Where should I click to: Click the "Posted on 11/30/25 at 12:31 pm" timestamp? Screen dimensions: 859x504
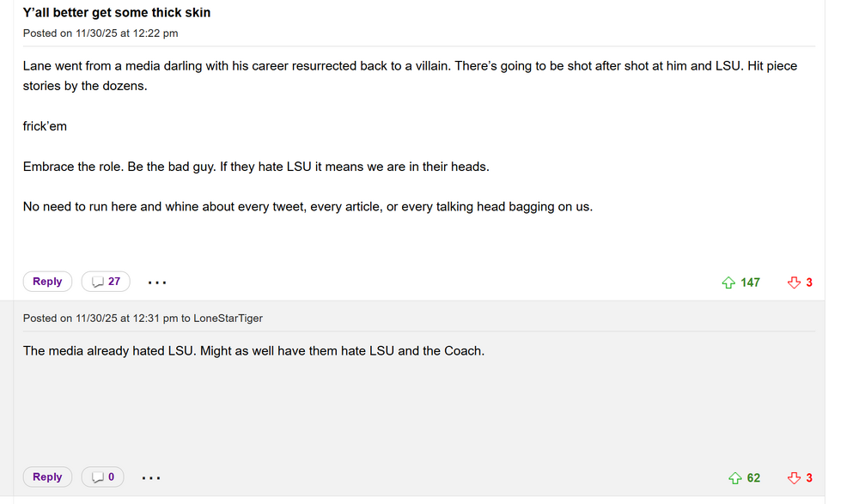[101, 319]
